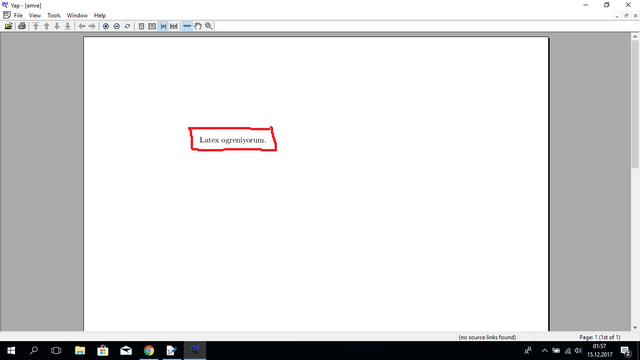Click the active Yap taskbar button
Viewport: 640px width, 360px height.
coord(195,351)
